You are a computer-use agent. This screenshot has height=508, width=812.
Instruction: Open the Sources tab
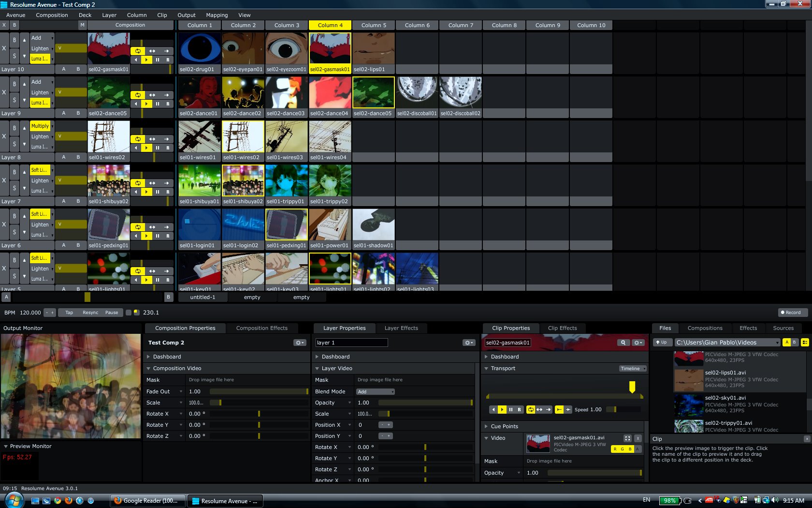783,328
